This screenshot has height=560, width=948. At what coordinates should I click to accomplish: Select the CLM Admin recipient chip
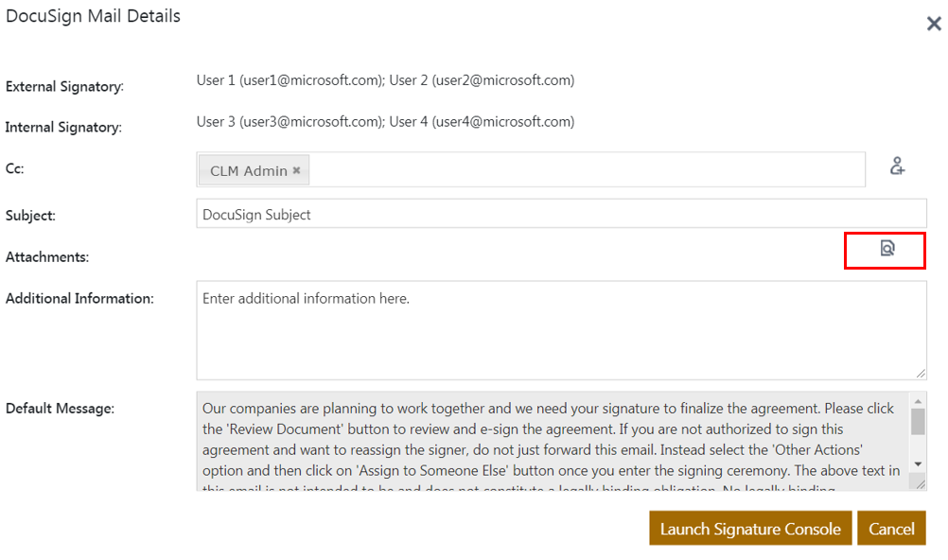248,171
